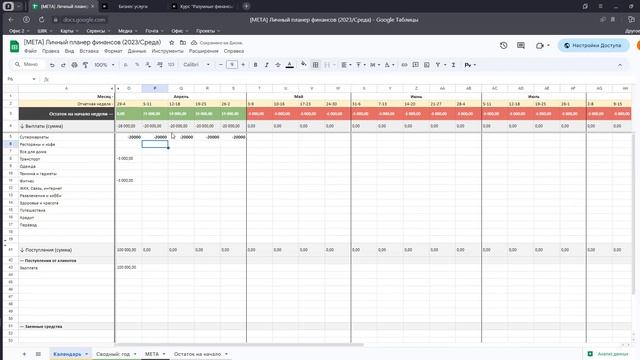
Task: Open text wrapping dropdown
Action: point(374,65)
